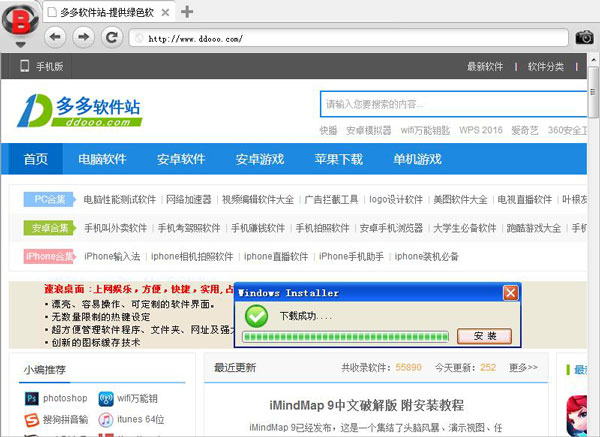The image size is (600, 437).
Task: Select the 首页 navigation tab
Action: [36, 159]
